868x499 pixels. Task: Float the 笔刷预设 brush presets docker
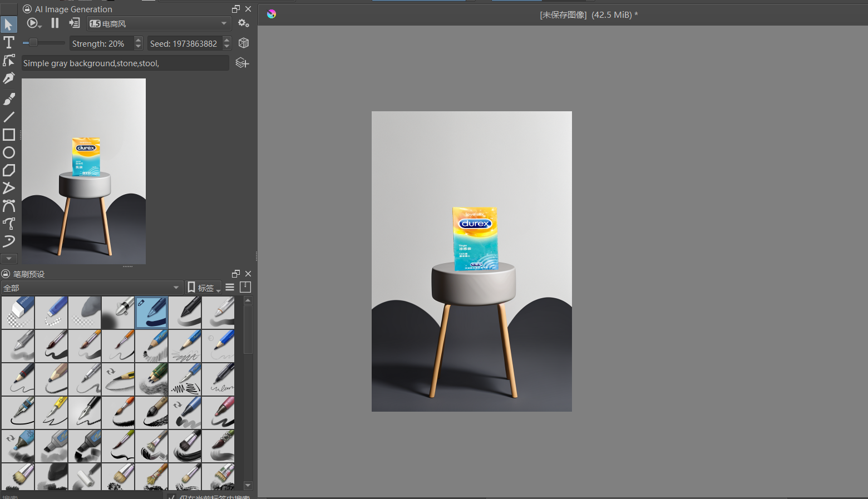236,274
